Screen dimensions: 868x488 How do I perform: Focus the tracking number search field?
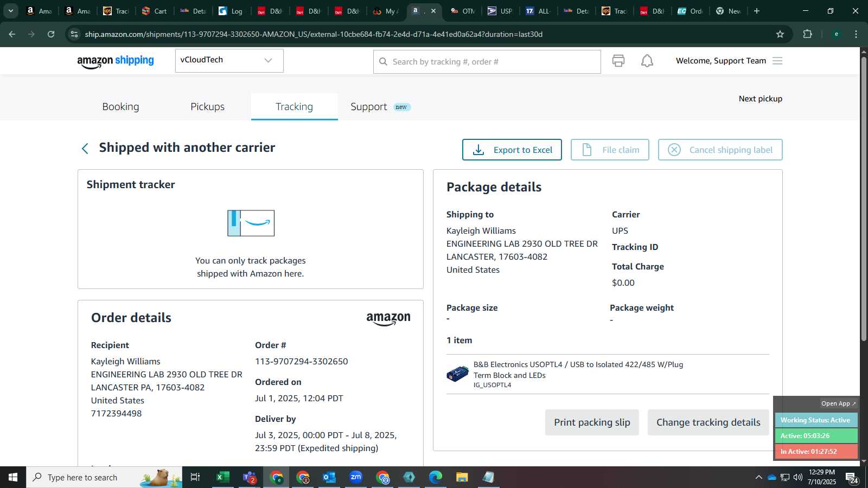(487, 62)
